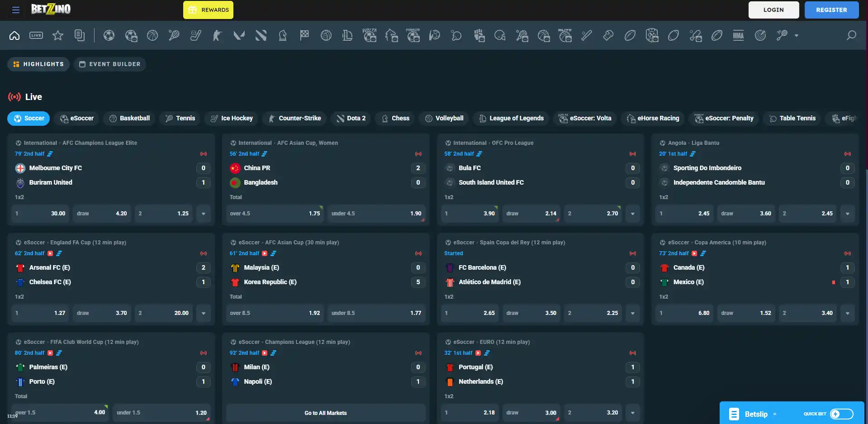Image resolution: width=868 pixels, height=424 pixels.
Task: Open match stats for Melbourne City FC game
Action: [x=50, y=154]
